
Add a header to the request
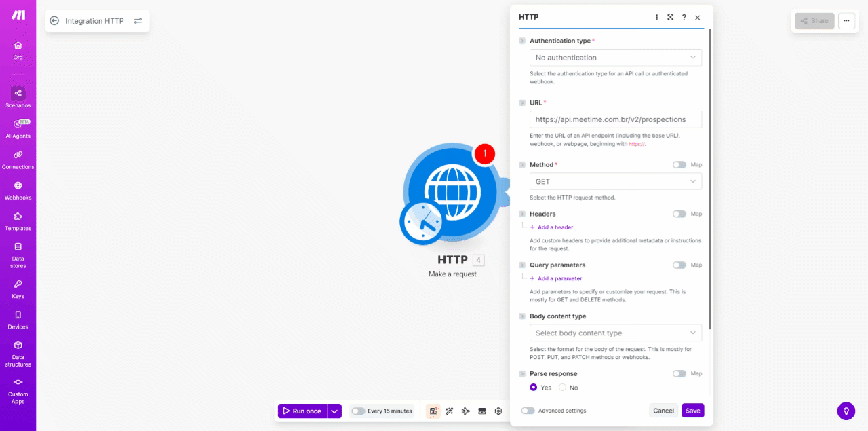click(x=551, y=227)
